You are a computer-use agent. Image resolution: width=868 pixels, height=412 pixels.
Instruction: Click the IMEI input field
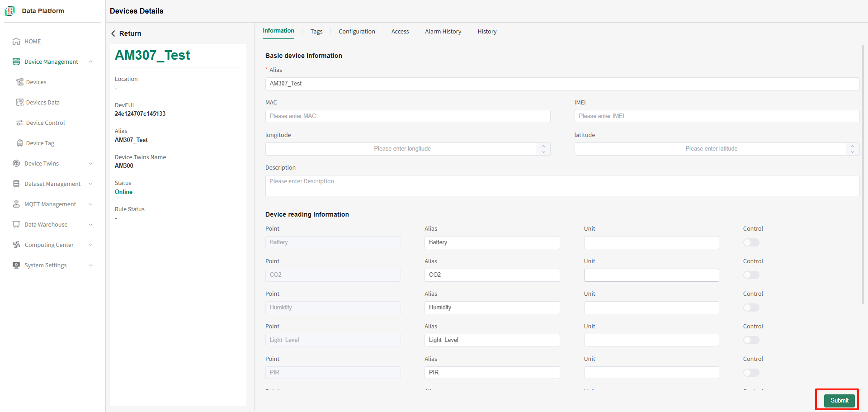[x=717, y=116]
